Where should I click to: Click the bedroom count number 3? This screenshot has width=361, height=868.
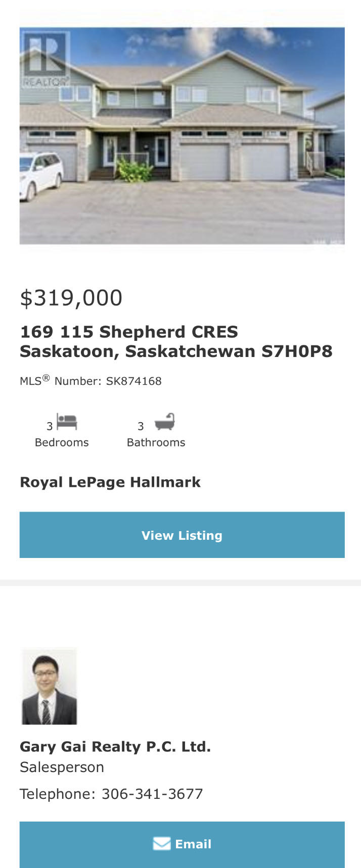point(50,426)
